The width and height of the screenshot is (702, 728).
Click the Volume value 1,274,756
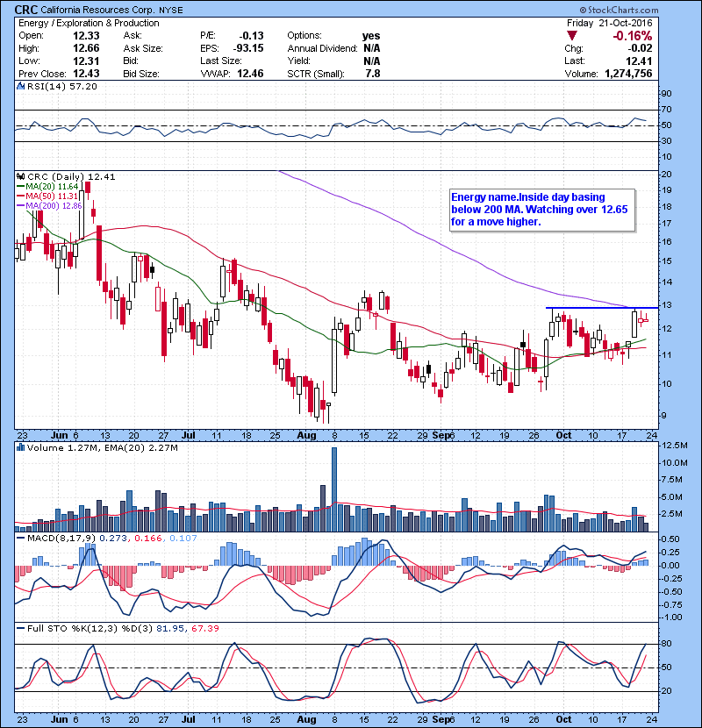click(628, 74)
